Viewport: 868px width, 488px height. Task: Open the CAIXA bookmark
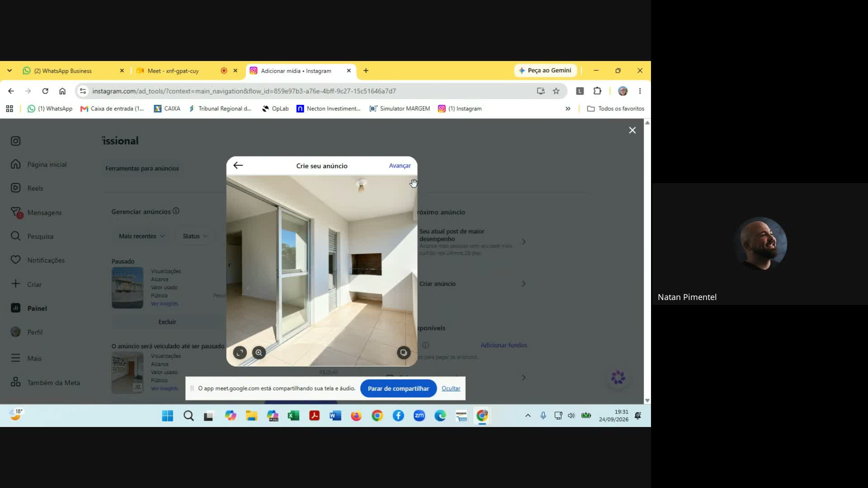tap(167, 108)
